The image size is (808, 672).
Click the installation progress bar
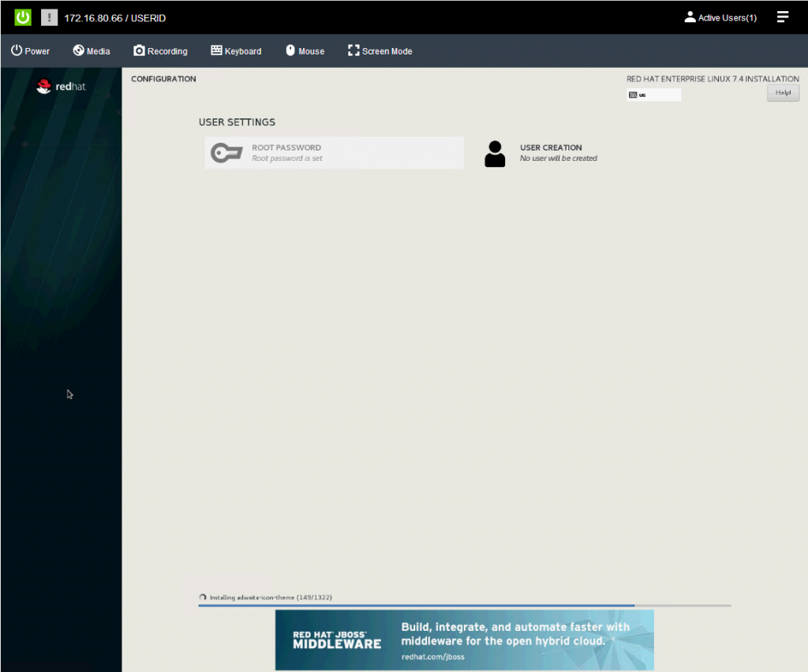(465, 606)
